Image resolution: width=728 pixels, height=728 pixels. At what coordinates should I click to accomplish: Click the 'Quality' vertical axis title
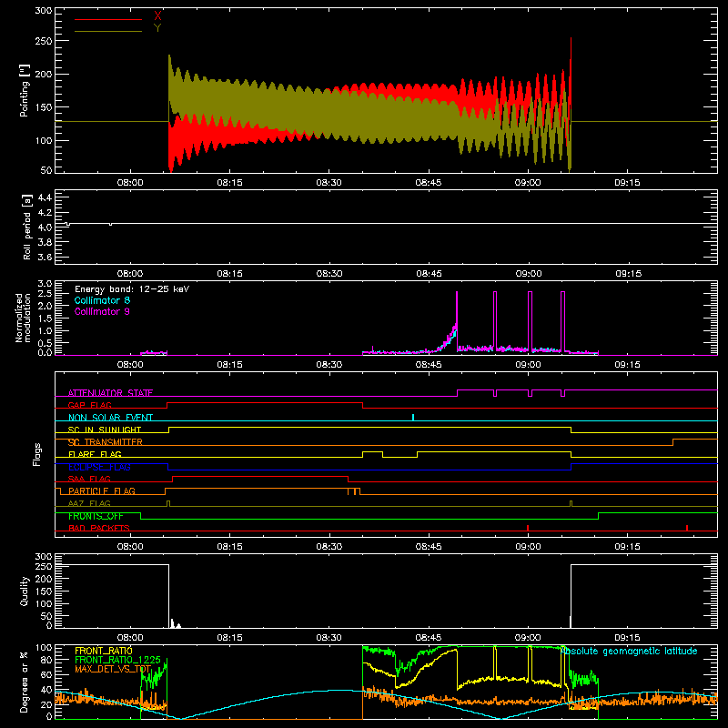pyautogui.click(x=25, y=591)
